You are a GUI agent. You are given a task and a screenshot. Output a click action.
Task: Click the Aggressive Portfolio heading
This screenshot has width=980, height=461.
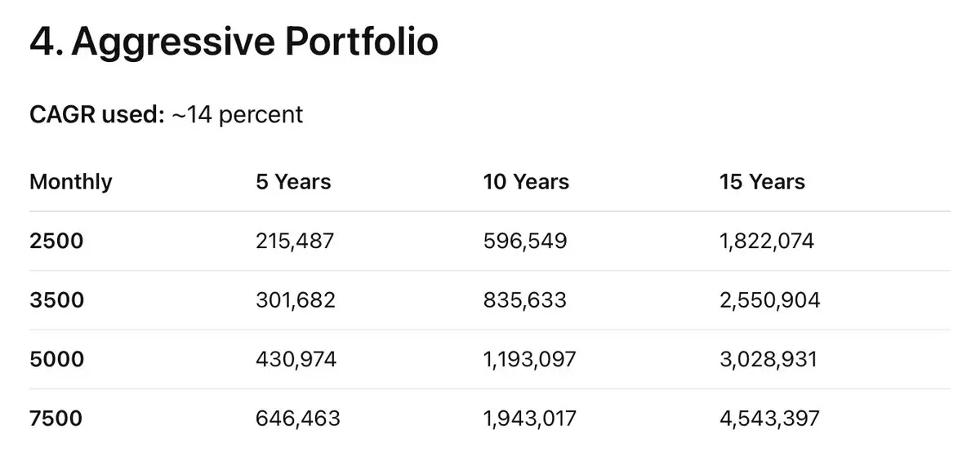tap(234, 42)
